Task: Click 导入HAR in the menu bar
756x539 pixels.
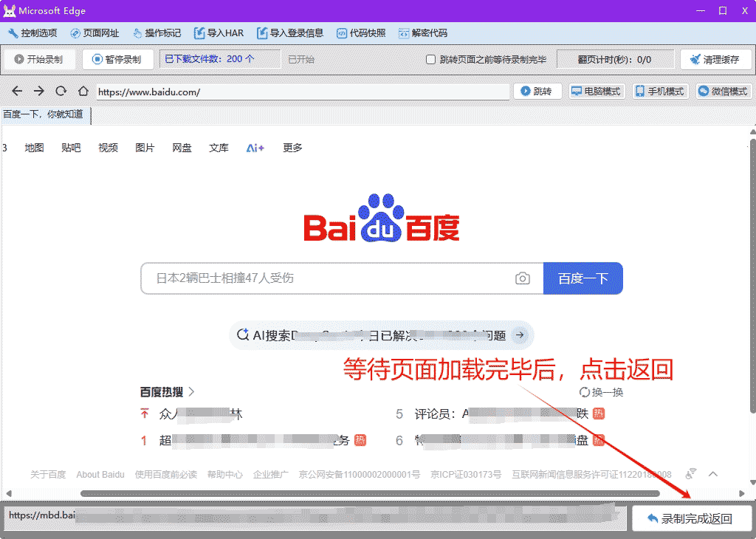Action: point(219,33)
